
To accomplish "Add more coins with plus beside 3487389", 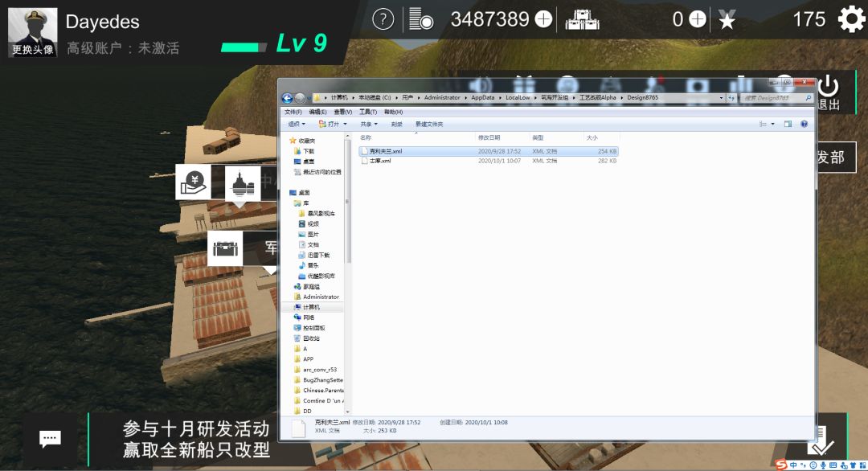I will 543,19.
